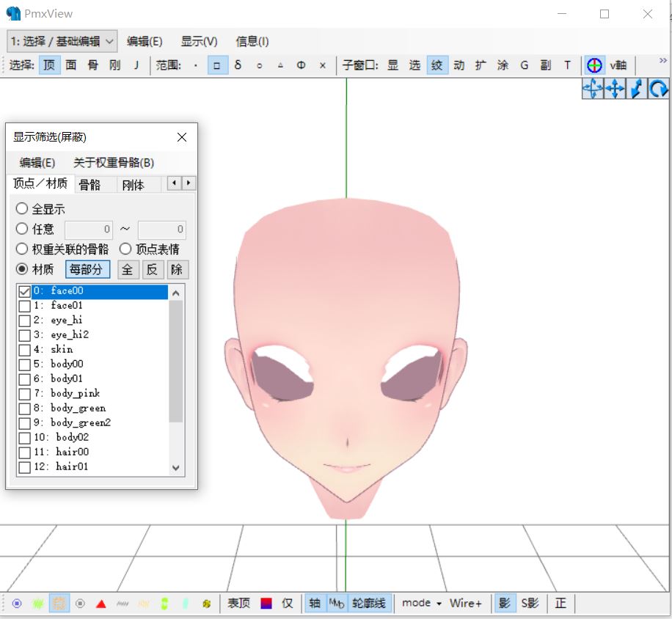Image resolution: width=672 pixels, height=619 pixels.
Task: Toggle sub-window 绞 filter panel
Action: (437, 65)
